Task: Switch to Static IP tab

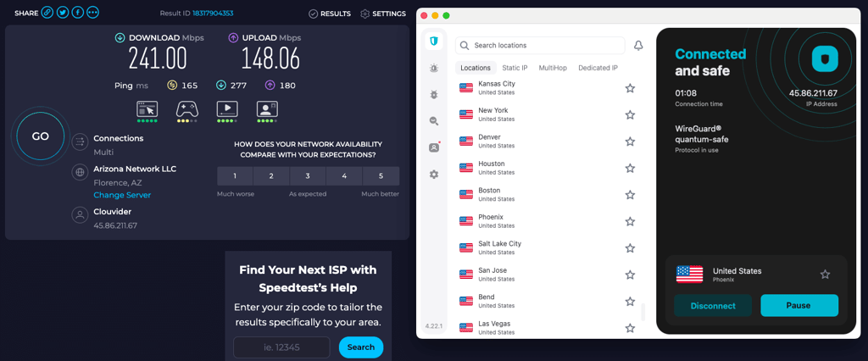Action: coord(515,68)
